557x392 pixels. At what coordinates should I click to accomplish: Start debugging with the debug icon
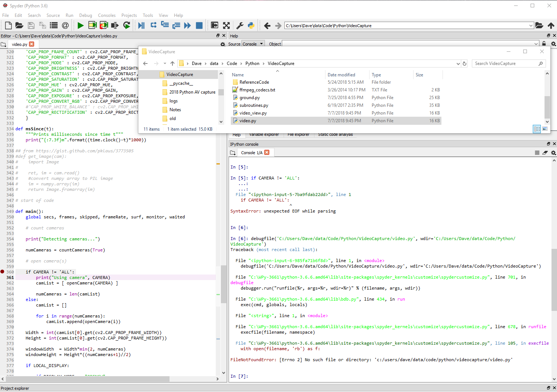tap(141, 25)
